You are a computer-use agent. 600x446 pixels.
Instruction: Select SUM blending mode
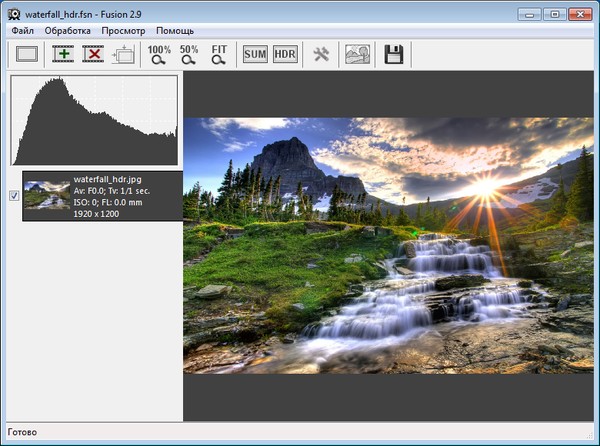tap(255, 55)
